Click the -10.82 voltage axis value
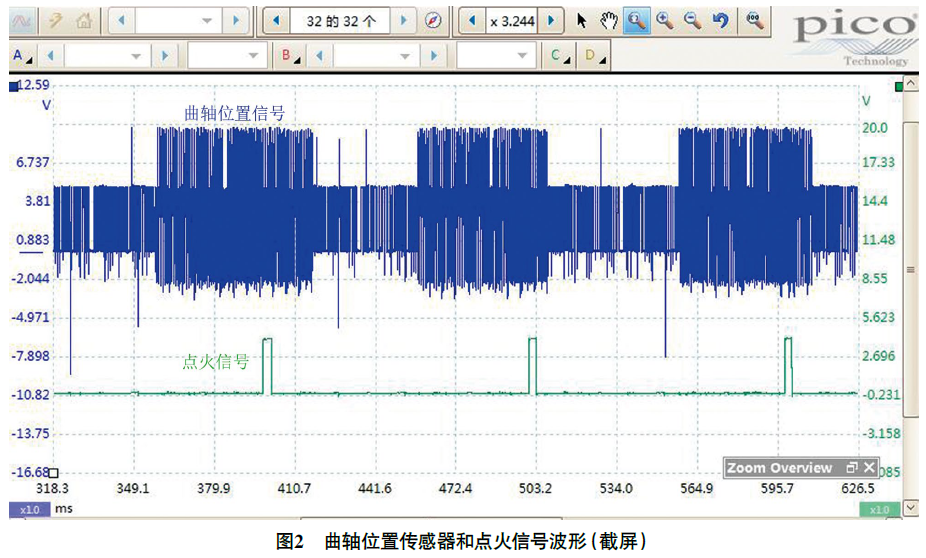This screenshot has height=558, width=926. coord(31,394)
